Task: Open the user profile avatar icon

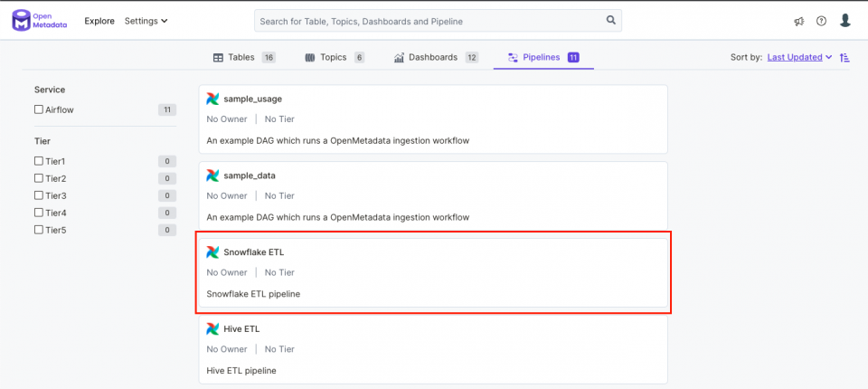Action: point(844,21)
